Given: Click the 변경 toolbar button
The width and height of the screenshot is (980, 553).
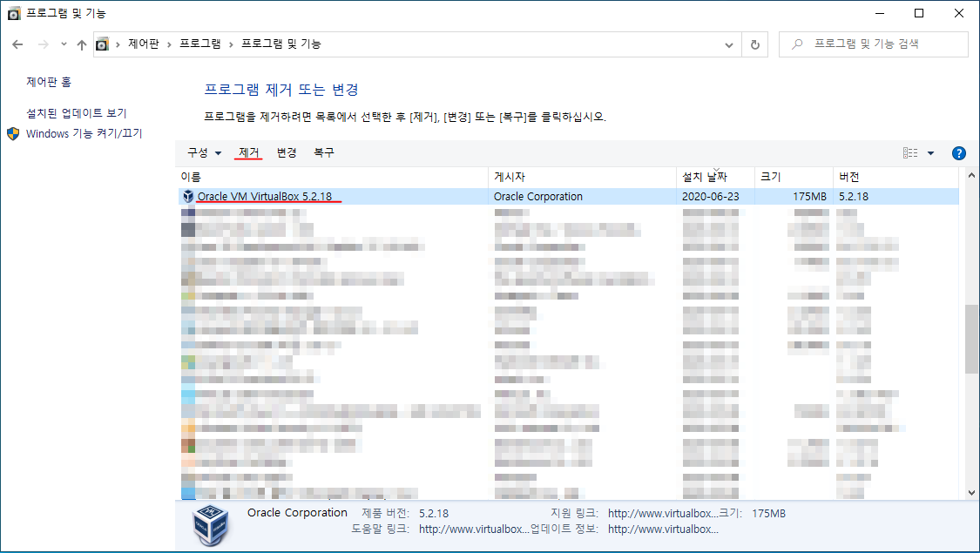Looking at the screenshot, I should [287, 152].
